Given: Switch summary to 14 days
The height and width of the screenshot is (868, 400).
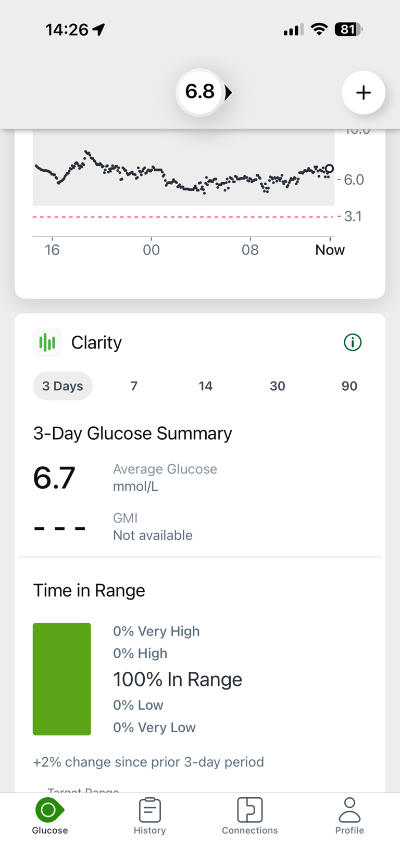Looking at the screenshot, I should pyautogui.click(x=205, y=386).
